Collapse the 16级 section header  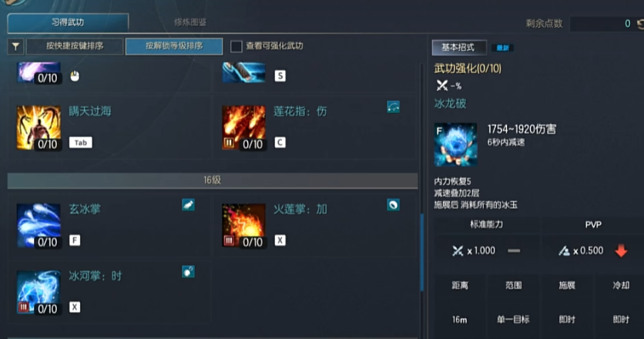click(213, 180)
